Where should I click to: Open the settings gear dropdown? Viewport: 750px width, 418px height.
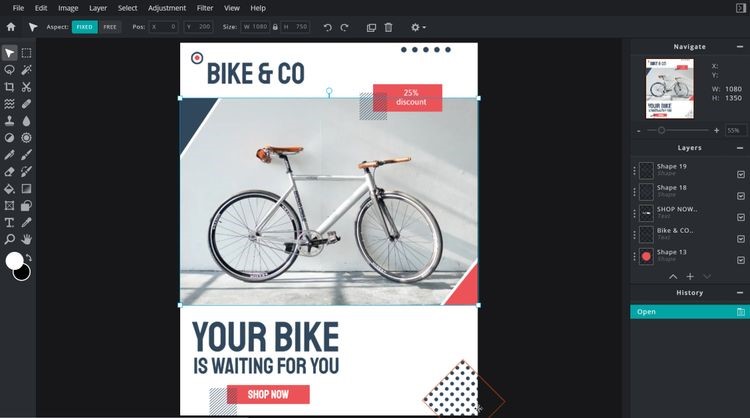click(418, 27)
